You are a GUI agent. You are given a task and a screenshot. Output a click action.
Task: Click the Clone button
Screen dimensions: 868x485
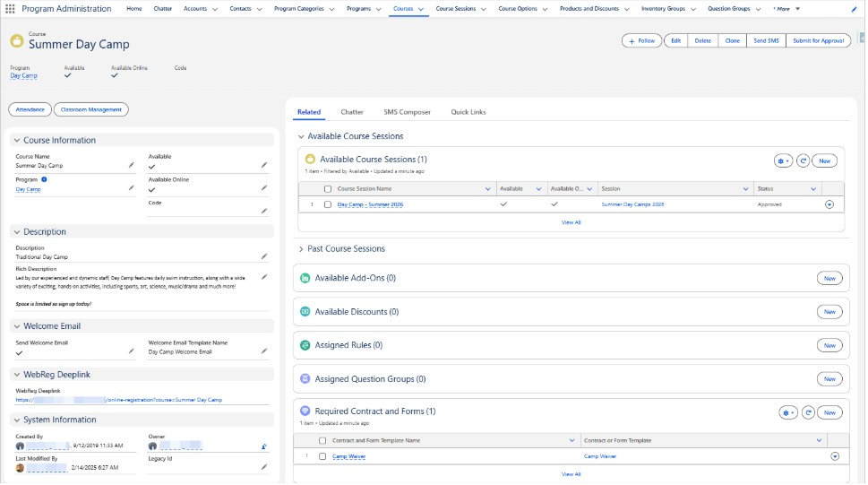(x=733, y=41)
